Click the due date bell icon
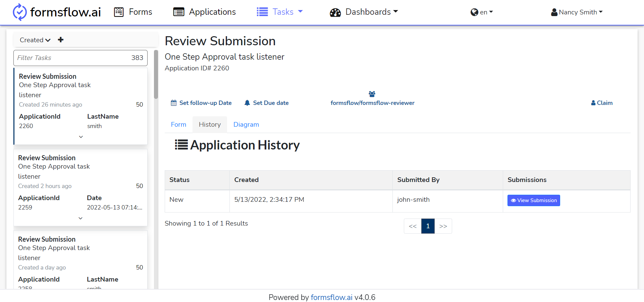 pos(247,103)
